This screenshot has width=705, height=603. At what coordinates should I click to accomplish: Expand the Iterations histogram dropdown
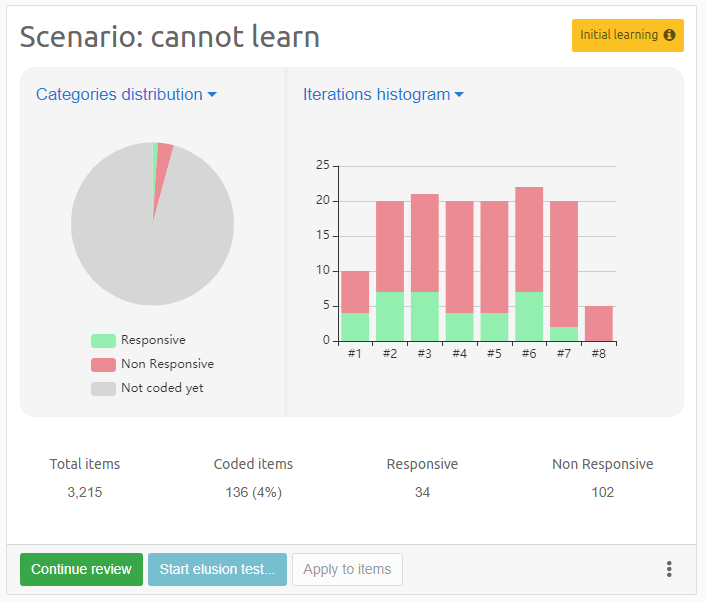point(383,95)
